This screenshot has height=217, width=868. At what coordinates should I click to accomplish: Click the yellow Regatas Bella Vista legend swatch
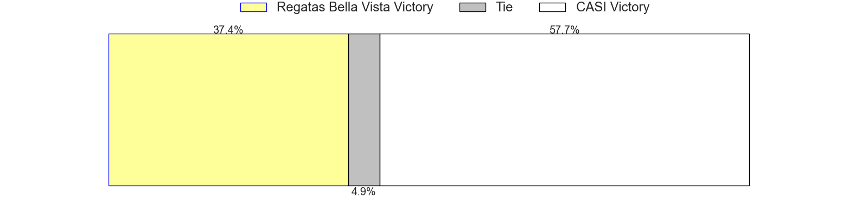[253, 7]
